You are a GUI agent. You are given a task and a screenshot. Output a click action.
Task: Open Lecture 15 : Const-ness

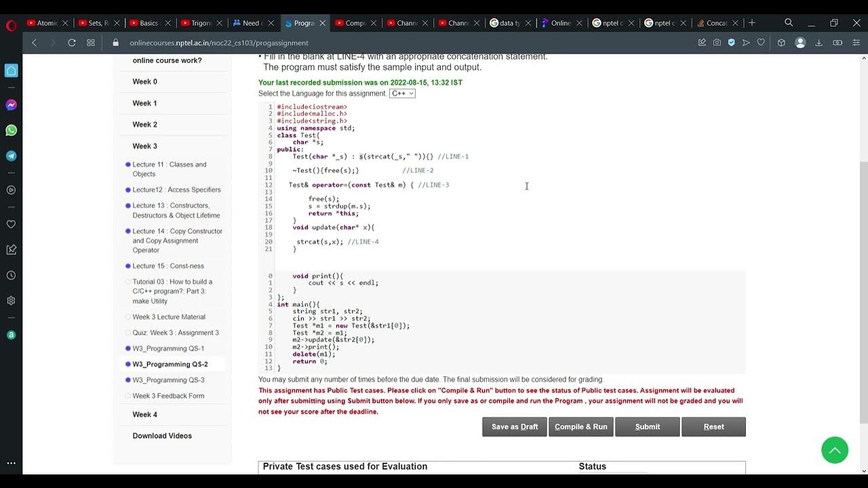coord(168,266)
